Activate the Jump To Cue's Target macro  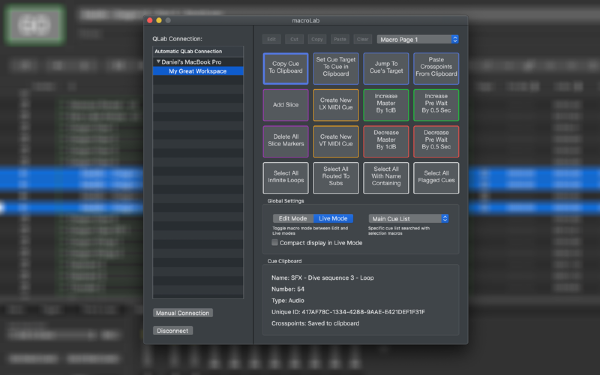[386, 68]
